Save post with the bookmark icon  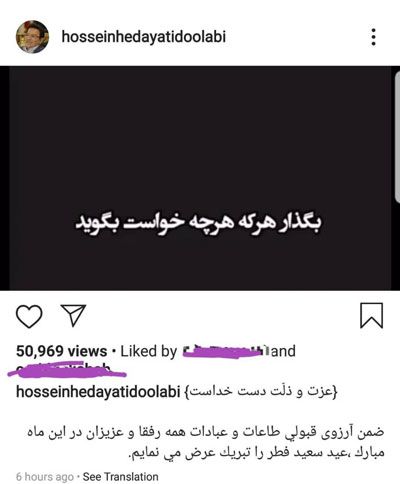(x=371, y=315)
